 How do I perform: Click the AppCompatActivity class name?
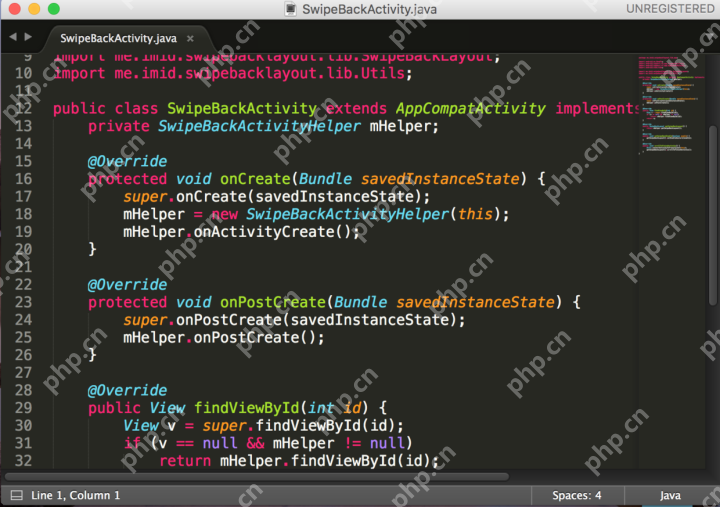tap(471, 108)
